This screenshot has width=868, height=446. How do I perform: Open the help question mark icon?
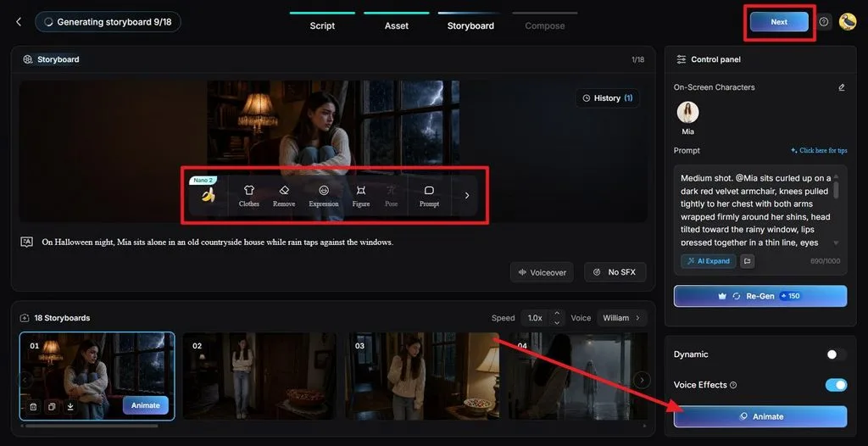tap(824, 21)
